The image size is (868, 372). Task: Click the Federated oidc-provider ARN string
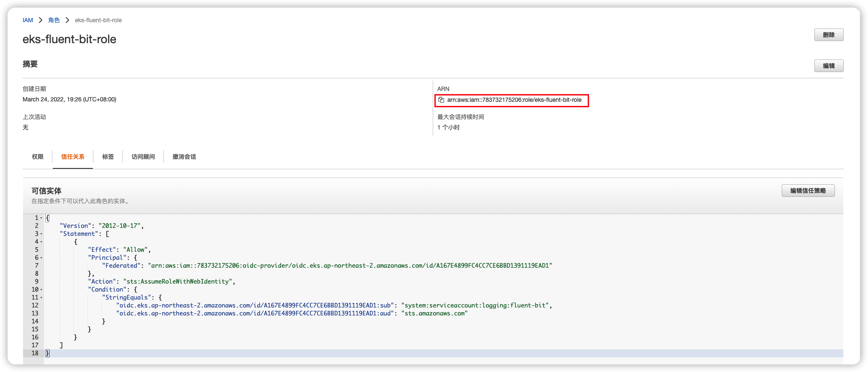click(x=350, y=266)
